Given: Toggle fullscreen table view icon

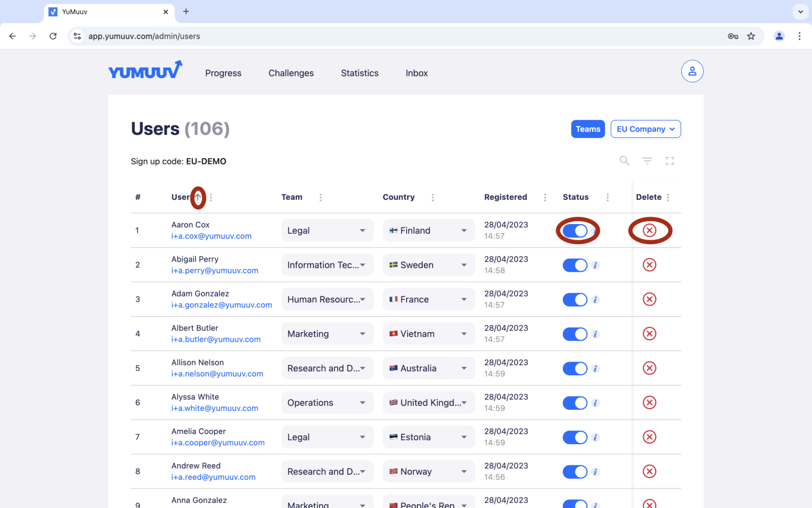Looking at the screenshot, I should 670,161.
